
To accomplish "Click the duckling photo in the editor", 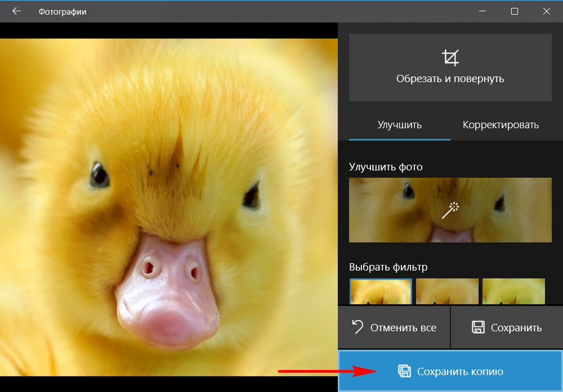I will point(169,208).
